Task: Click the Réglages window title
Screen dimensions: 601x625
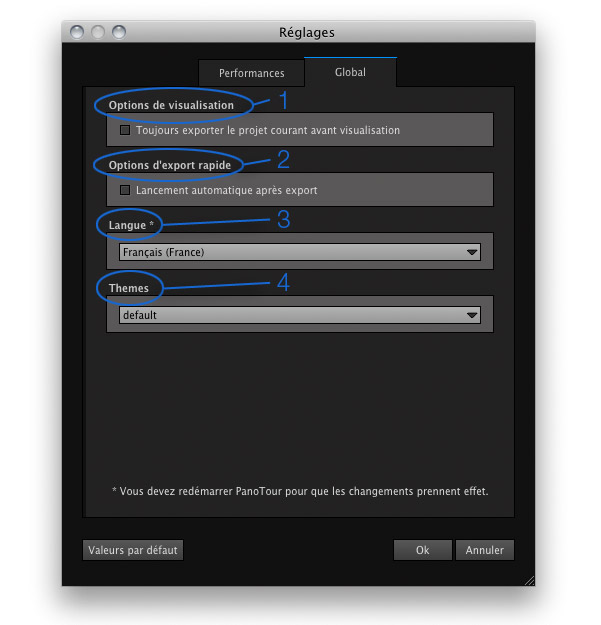Action: click(x=306, y=32)
